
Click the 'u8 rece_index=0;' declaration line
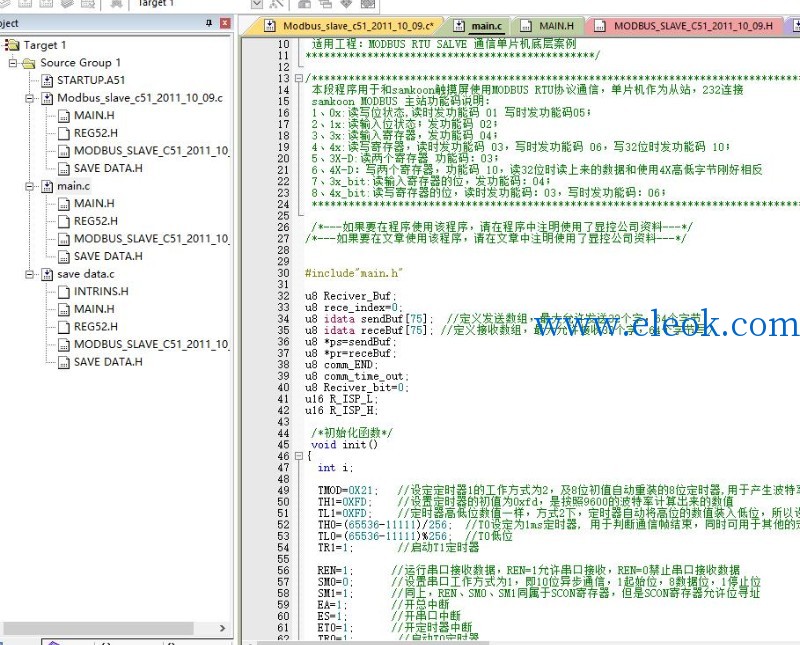[354, 308]
